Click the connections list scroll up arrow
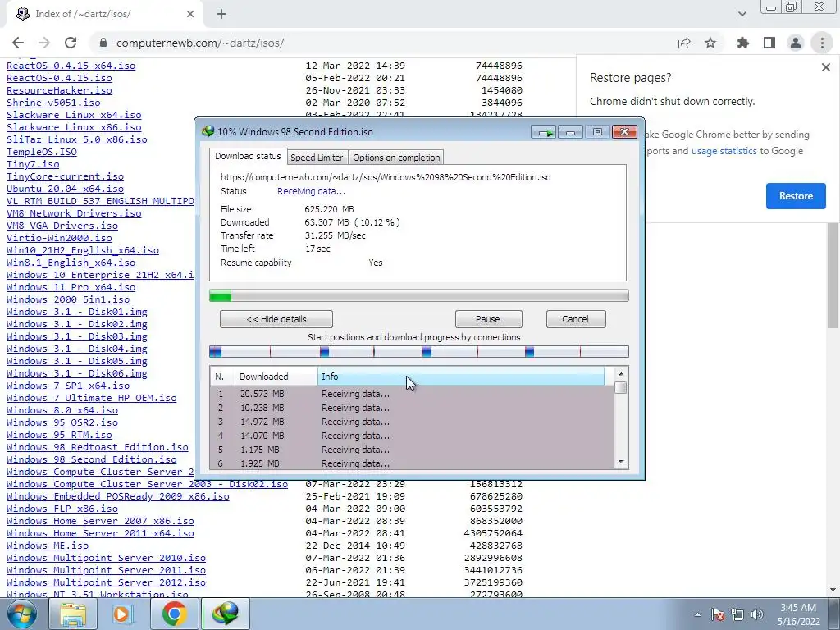This screenshot has height=630, width=840. (x=621, y=374)
